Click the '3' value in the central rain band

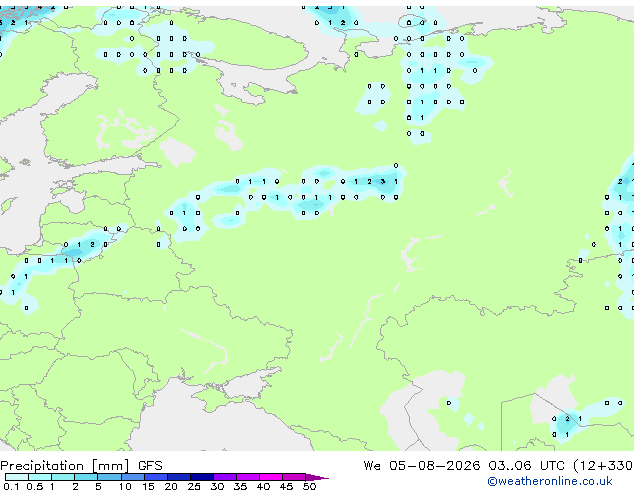click(x=383, y=182)
